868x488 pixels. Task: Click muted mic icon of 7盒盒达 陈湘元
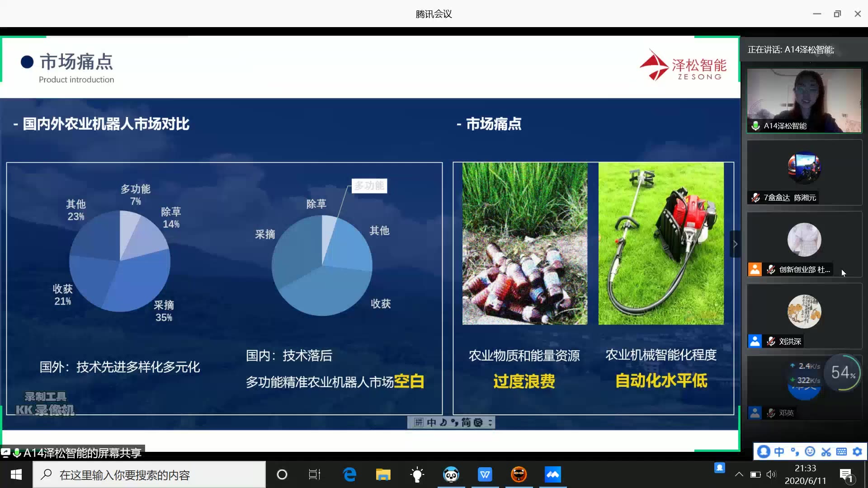[755, 197]
